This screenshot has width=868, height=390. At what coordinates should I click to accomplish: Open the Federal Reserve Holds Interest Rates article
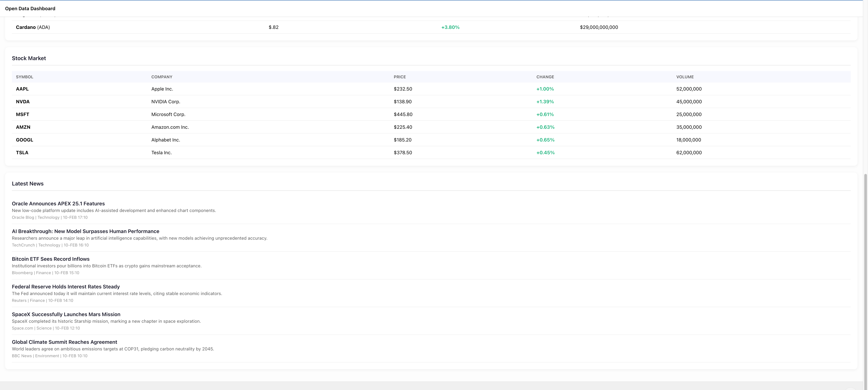[66, 286]
